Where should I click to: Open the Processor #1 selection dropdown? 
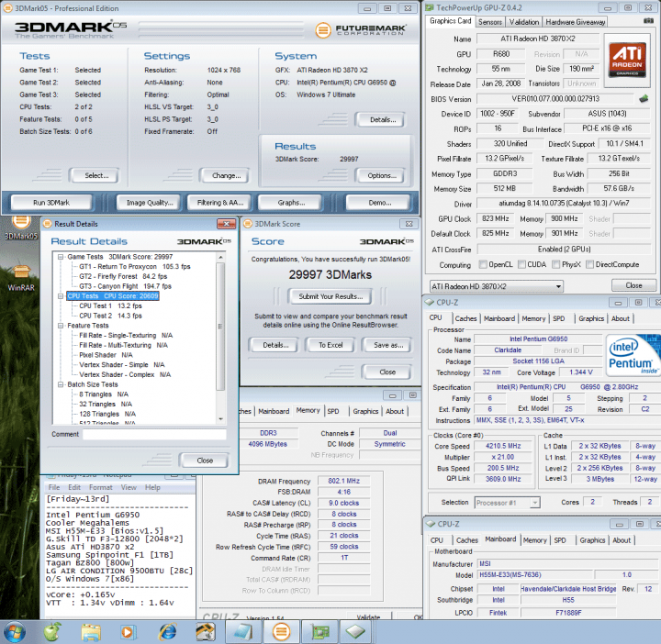tap(508, 503)
